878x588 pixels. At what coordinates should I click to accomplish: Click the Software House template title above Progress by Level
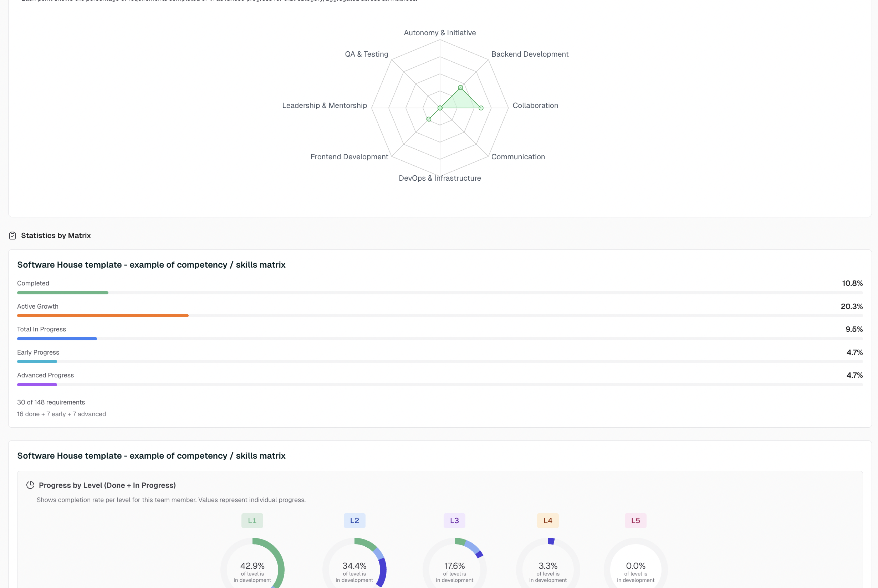coord(151,456)
